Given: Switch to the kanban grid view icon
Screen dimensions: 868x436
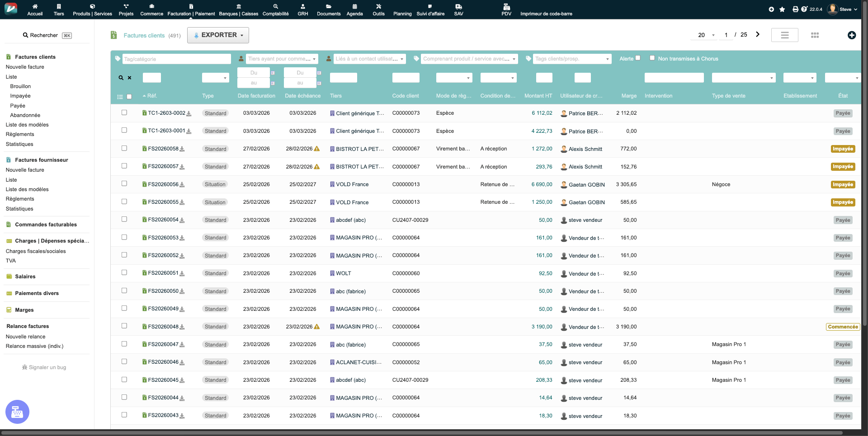Looking at the screenshot, I should tap(815, 35).
